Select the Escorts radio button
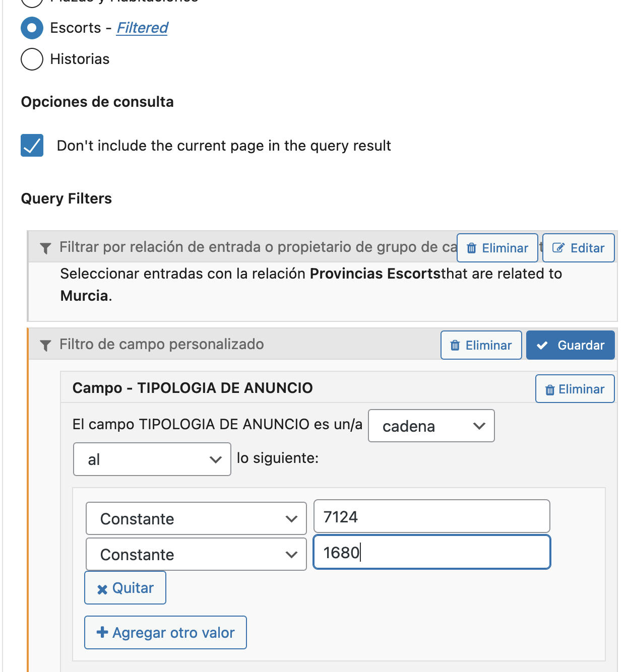 click(32, 28)
